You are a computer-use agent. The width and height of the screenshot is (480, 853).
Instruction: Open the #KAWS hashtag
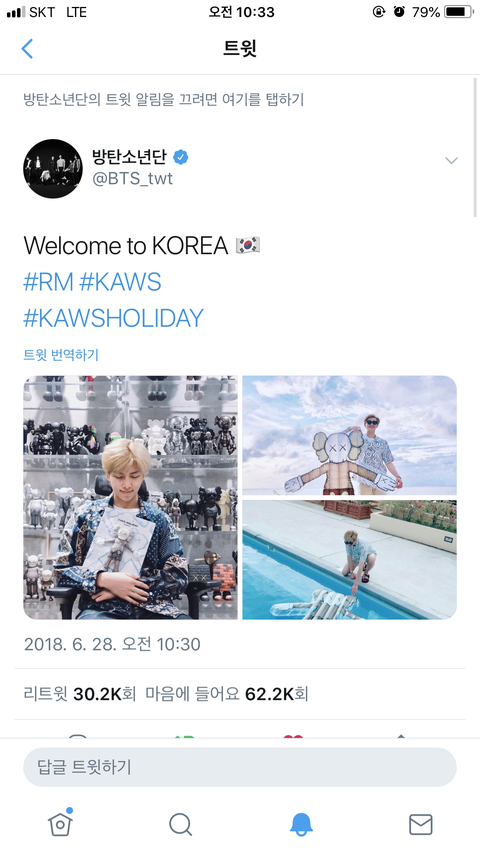tap(120, 282)
